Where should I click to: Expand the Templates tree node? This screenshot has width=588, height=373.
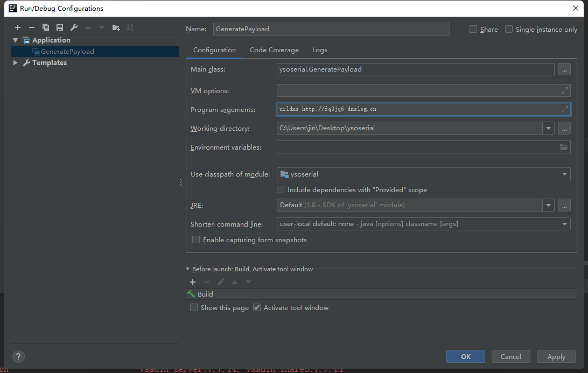tap(16, 62)
